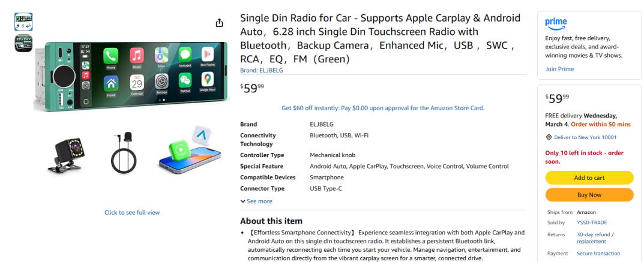The width and height of the screenshot is (644, 262).
Task: Click the location pin delivery icon
Action: 549,137
